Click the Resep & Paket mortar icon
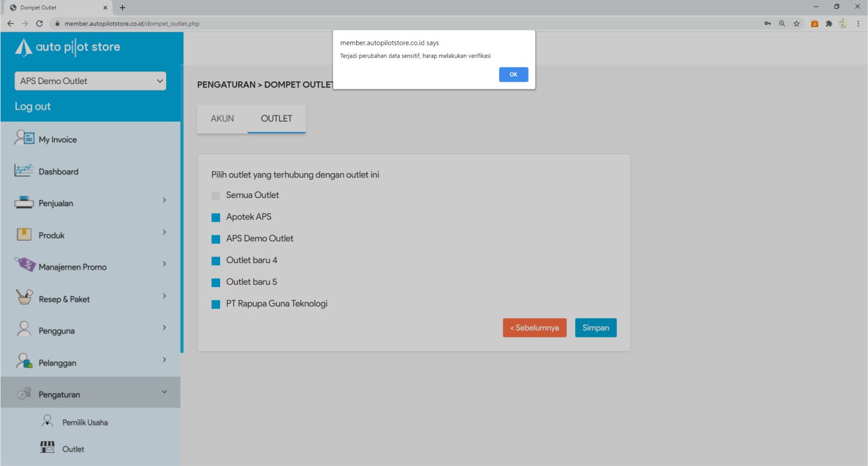Image resolution: width=868 pixels, height=466 pixels. tap(24, 297)
